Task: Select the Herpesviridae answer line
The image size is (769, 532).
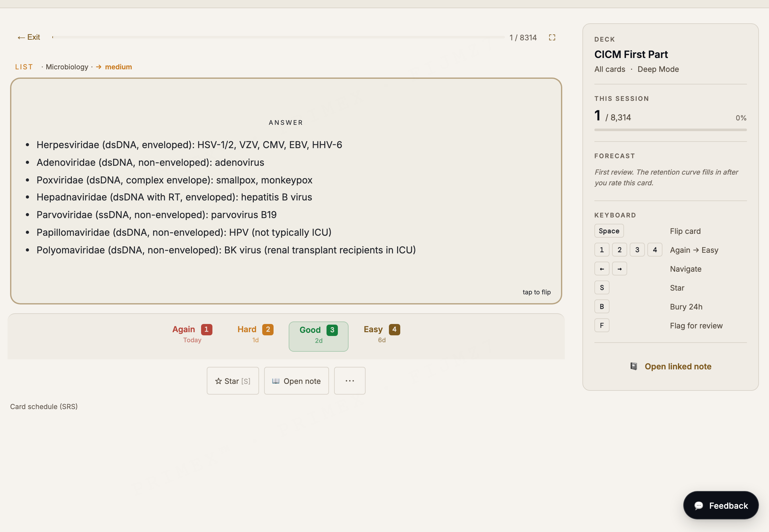Action: (189, 145)
